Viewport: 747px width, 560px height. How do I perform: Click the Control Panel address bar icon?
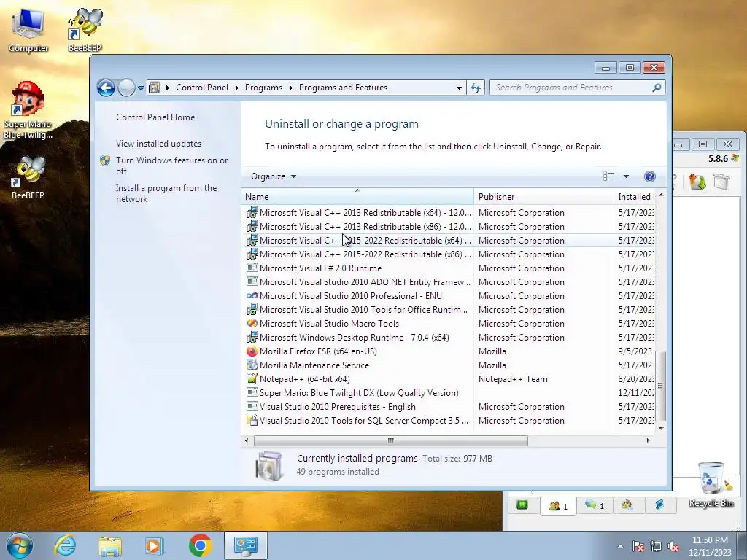[x=155, y=87]
